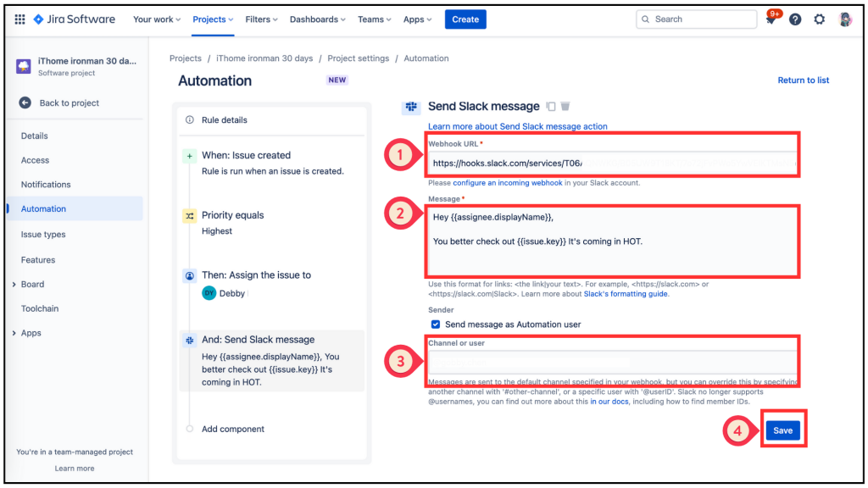Expand the Apps section in sidebar
Image resolution: width=868 pixels, height=488 pixels.
pos(14,333)
